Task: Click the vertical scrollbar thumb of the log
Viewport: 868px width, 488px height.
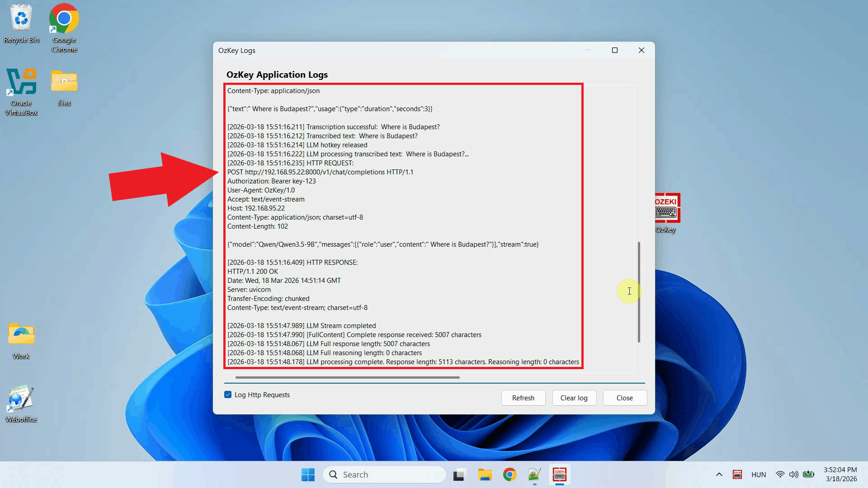Action: [x=639, y=291]
